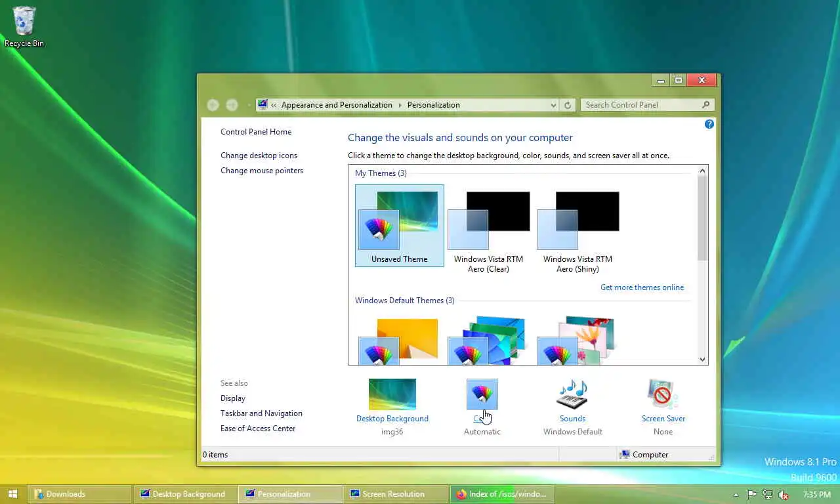Open recent pages dropdown arrow
The height and width of the screenshot is (504, 840).
pos(249,105)
